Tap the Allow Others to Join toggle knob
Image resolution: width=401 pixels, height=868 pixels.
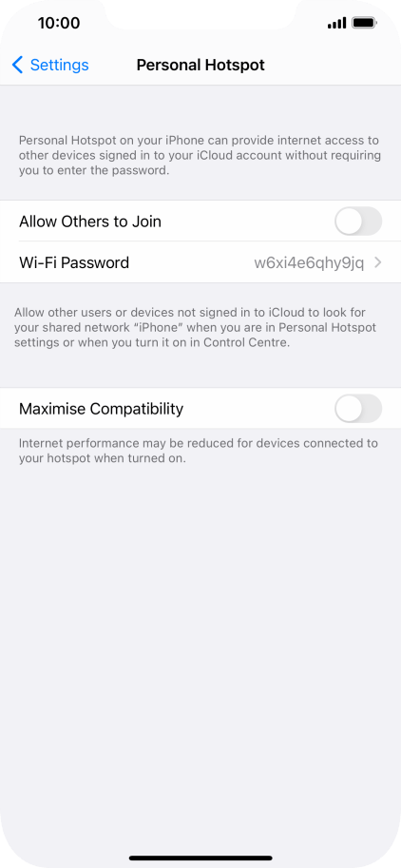point(349,222)
